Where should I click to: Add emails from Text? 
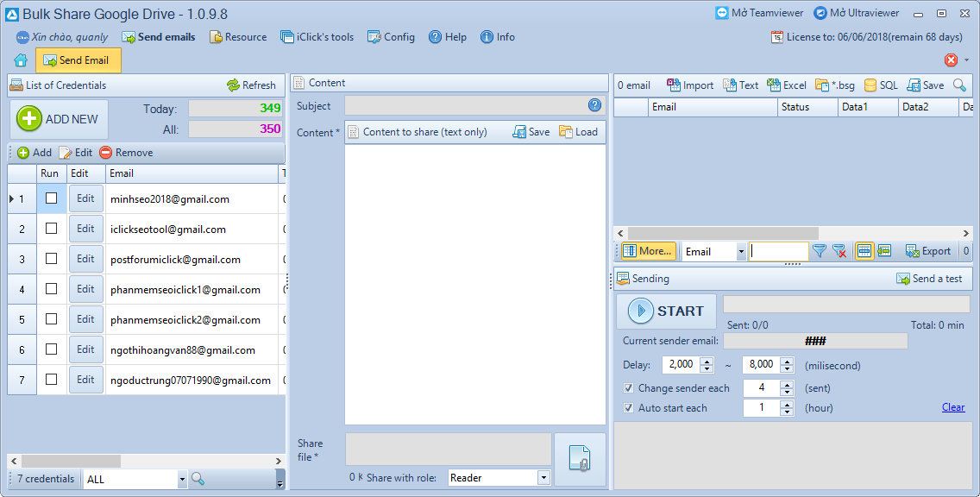741,85
